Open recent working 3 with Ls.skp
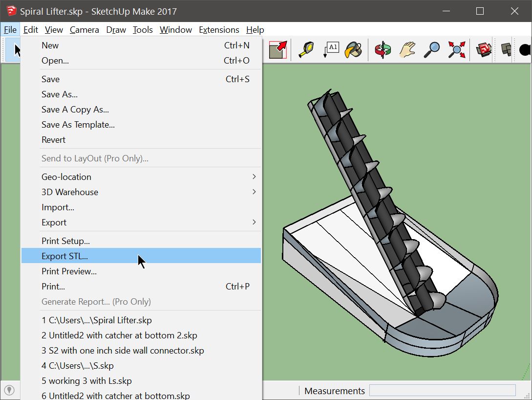Image resolution: width=532 pixels, height=400 pixels. coord(141,381)
